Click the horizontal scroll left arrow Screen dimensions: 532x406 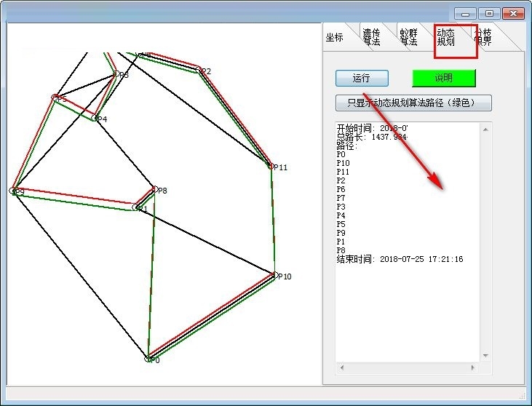(x=341, y=367)
